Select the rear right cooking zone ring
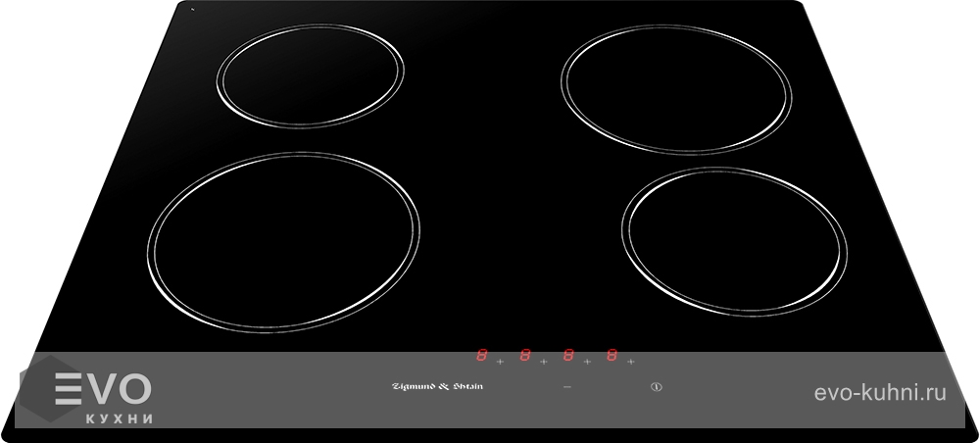Image resolution: width=980 pixels, height=443 pixels. [x=676, y=88]
